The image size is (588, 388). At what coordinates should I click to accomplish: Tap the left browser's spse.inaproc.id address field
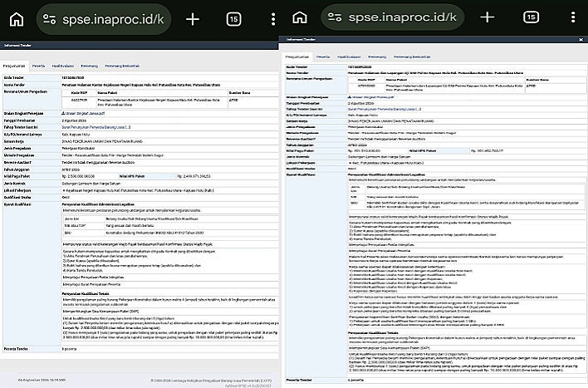pos(104,19)
